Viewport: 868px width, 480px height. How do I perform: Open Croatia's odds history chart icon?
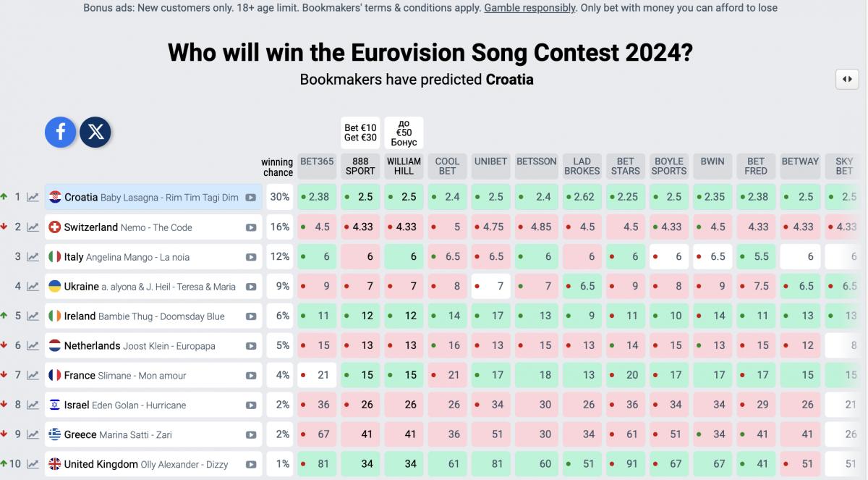point(33,197)
